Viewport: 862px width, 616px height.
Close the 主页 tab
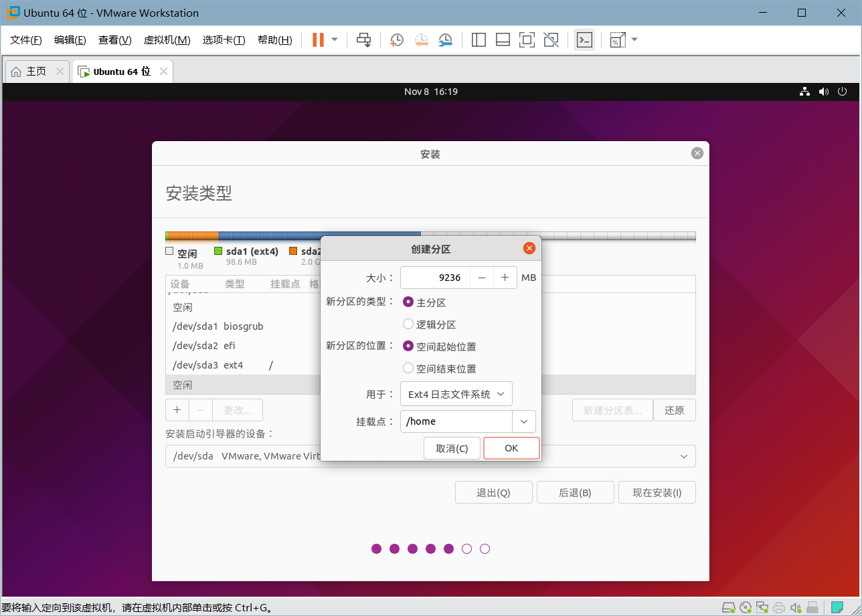point(60,71)
